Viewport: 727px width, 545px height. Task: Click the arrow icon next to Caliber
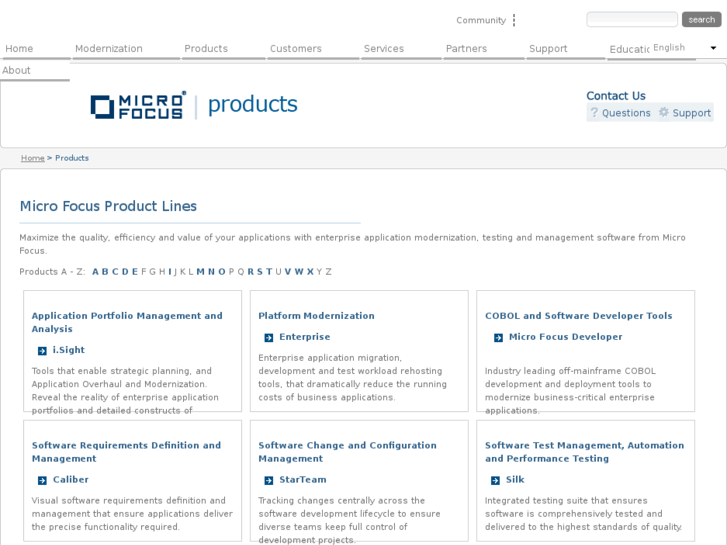[x=42, y=481]
